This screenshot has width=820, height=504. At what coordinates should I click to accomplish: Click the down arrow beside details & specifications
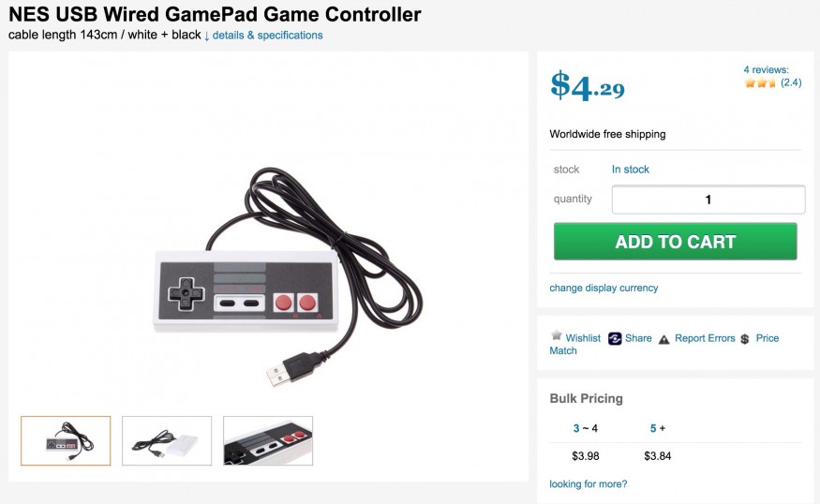click(207, 37)
